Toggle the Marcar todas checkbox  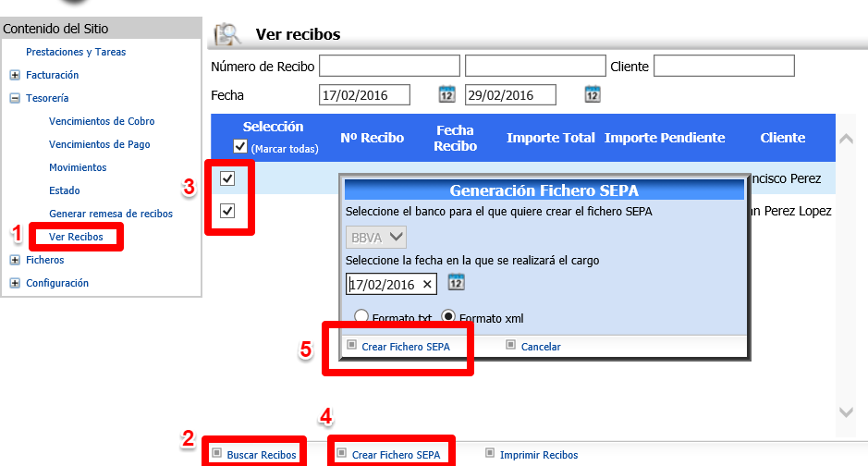240,147
